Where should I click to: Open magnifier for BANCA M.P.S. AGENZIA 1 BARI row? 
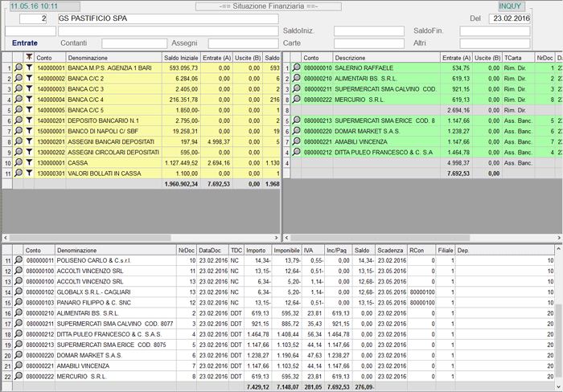tap(18, 67)
